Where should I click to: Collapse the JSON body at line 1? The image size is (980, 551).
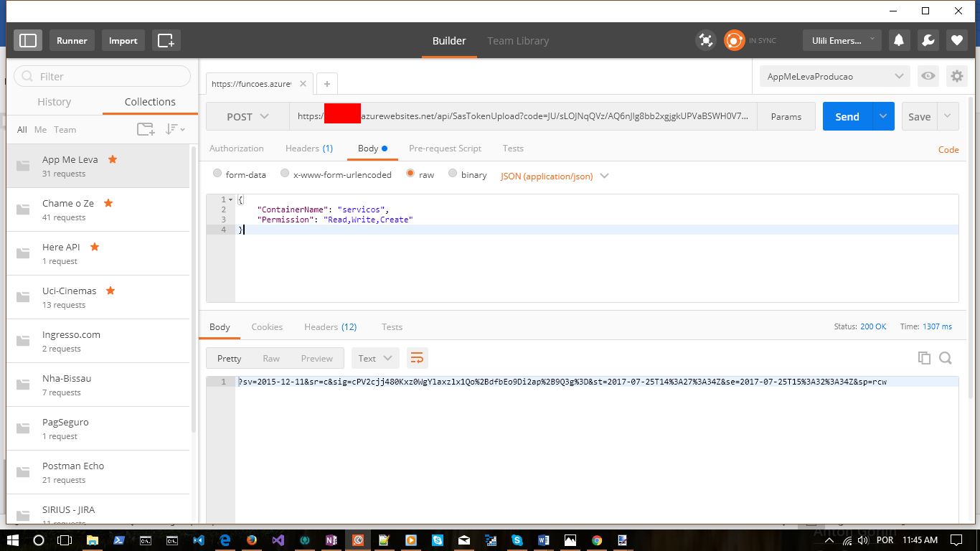tap(230, 199)
